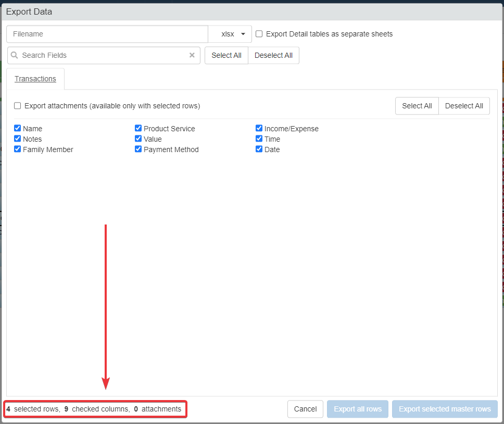Toggle the Value column checkbox

(138, 139)
